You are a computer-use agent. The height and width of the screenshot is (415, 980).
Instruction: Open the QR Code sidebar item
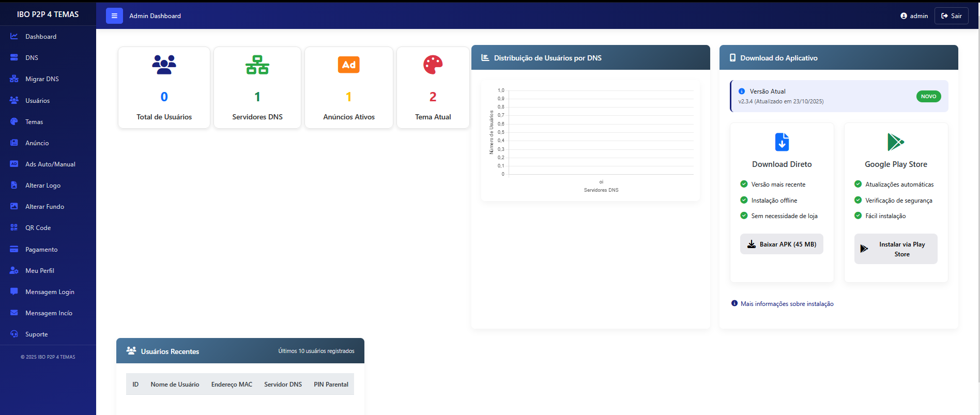(x=38, y=228)
